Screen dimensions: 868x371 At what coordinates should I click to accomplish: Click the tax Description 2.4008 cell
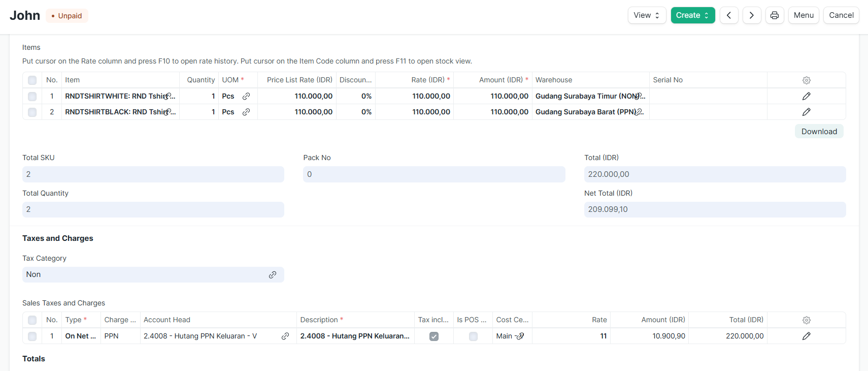[x=355, y=336]
